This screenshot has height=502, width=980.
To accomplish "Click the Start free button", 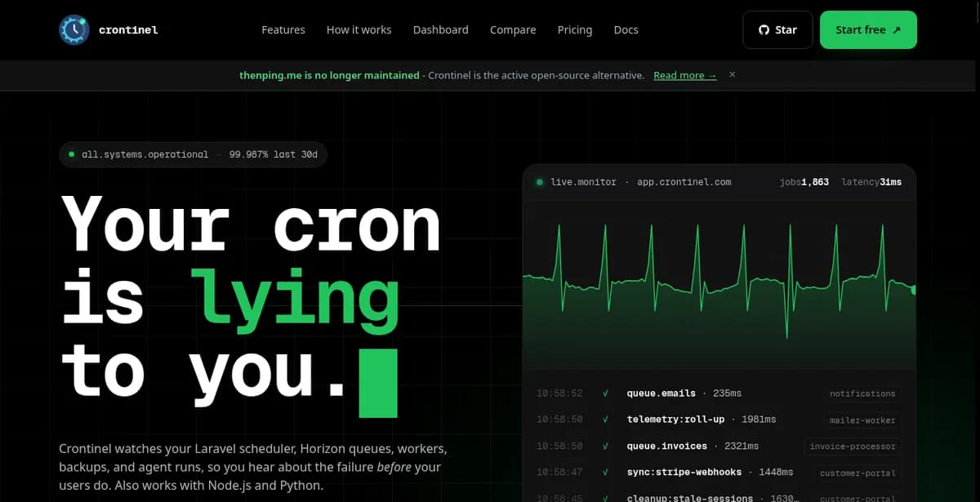I will point(868,30).
